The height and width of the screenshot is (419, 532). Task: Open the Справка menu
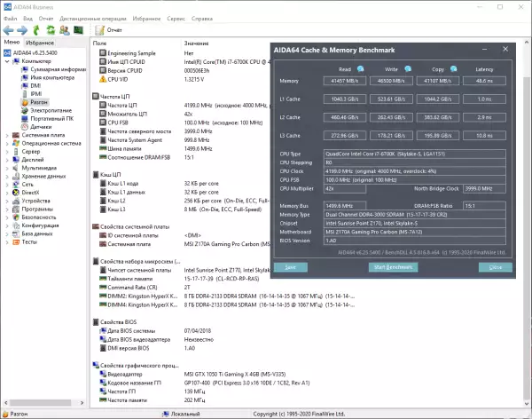pyautogui.click(x=202, y=19)
